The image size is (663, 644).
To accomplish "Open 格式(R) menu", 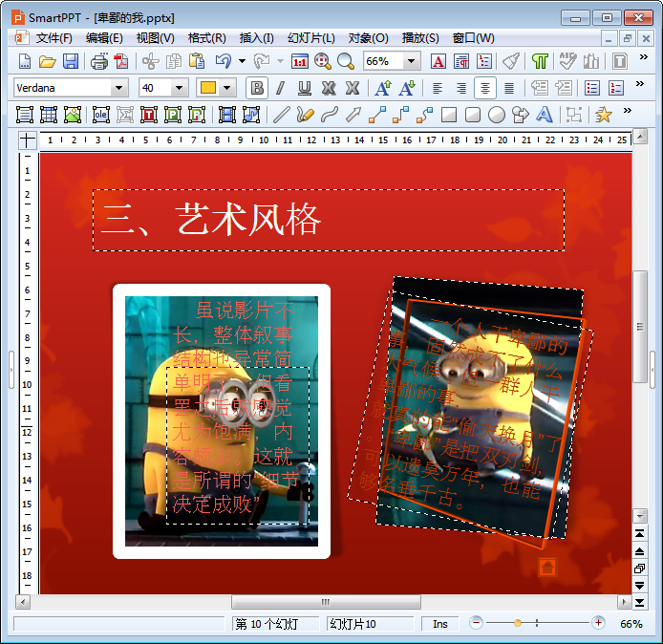I will [206, 38].
